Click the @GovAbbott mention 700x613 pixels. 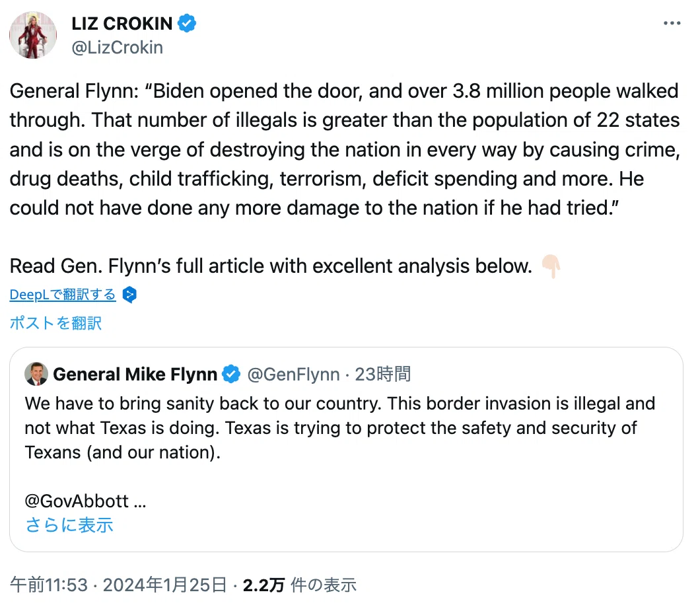[77, 501]
